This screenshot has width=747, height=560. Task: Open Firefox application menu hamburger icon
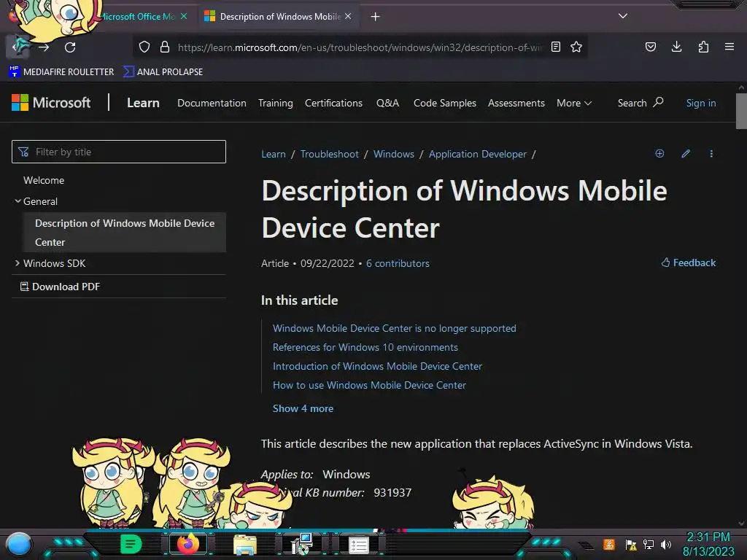pos(729,47)
